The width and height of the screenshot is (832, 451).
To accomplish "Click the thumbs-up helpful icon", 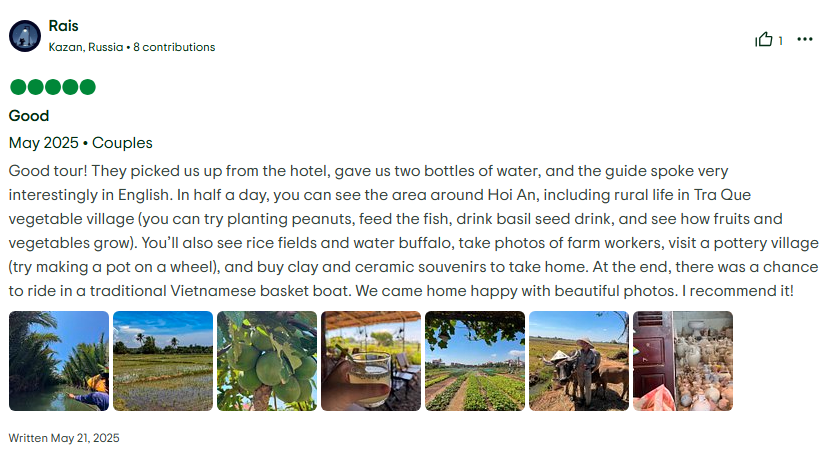I will click(x=764, y=40).
